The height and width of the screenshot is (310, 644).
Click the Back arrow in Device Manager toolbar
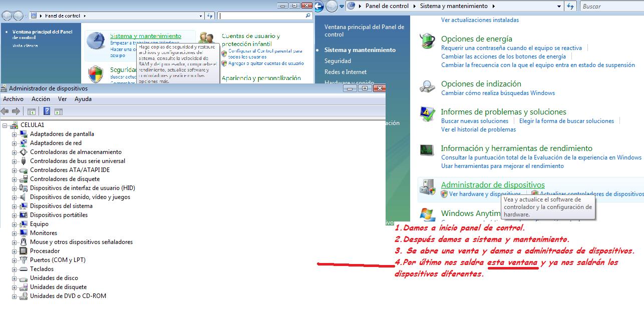5,111
